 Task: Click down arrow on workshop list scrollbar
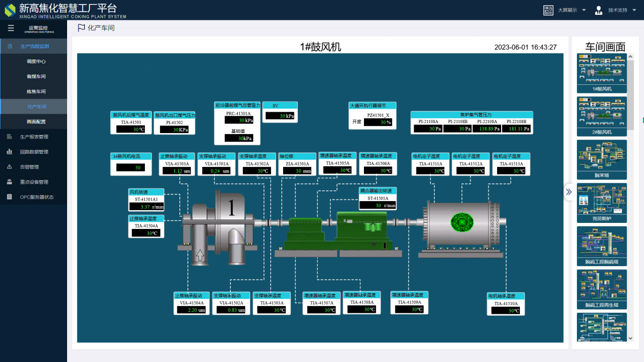[x=630, y=338]
